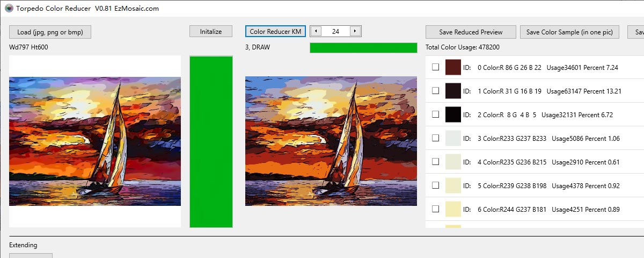This screenshot has height=258, width=644.
Task: Click the reduced sailboat preview image
Action: tap(331, 141)
